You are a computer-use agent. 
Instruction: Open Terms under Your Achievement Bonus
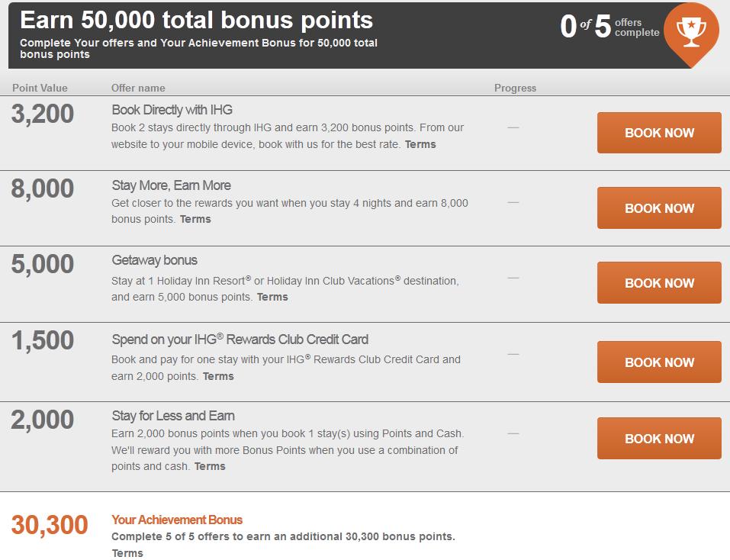[x=127, y=553]
